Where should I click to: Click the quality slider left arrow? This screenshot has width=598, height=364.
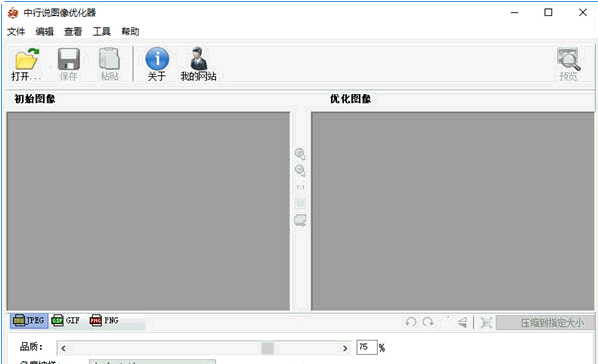64,348
